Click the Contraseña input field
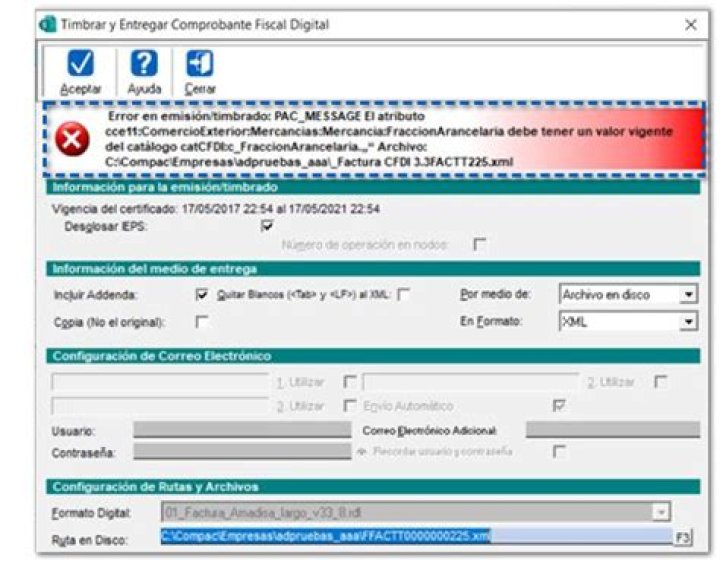 (x=240, y=452)
